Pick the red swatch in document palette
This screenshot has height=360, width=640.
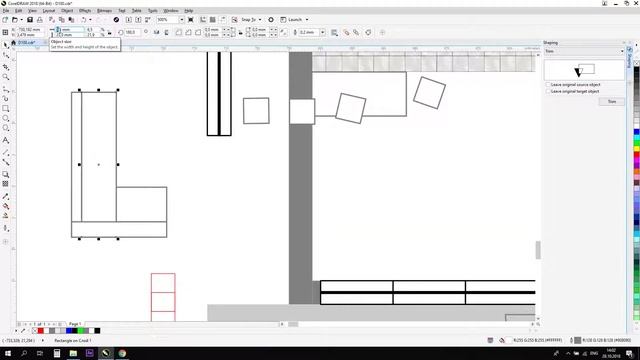tap(40, 331)
